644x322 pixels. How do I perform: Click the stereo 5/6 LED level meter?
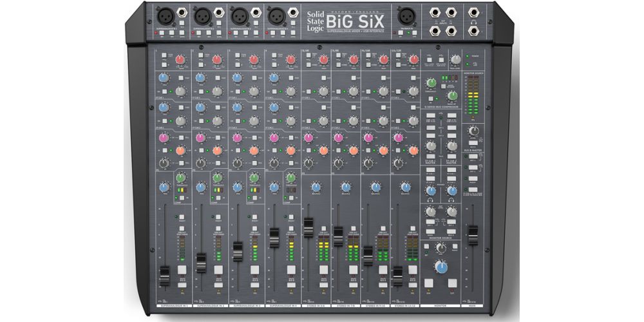coord(323,248)
